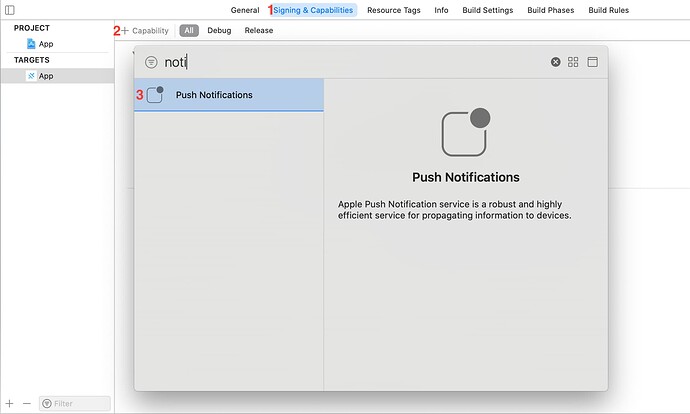The height and width of the screenshot is (414, 690).
Task: Go to the Build Settings tab
Action: click(488, 10)
